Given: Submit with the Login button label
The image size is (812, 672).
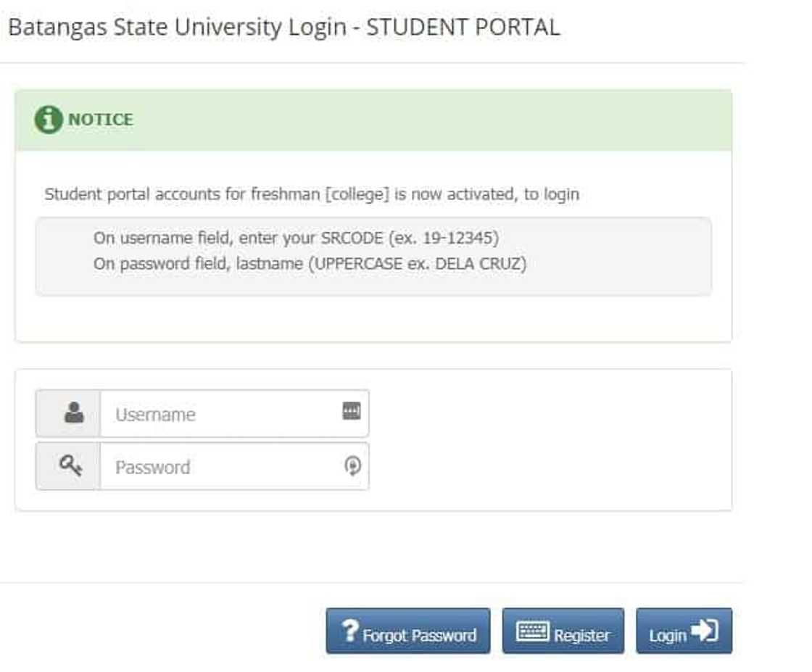Looking at the screenshot, I should point(668,636).
